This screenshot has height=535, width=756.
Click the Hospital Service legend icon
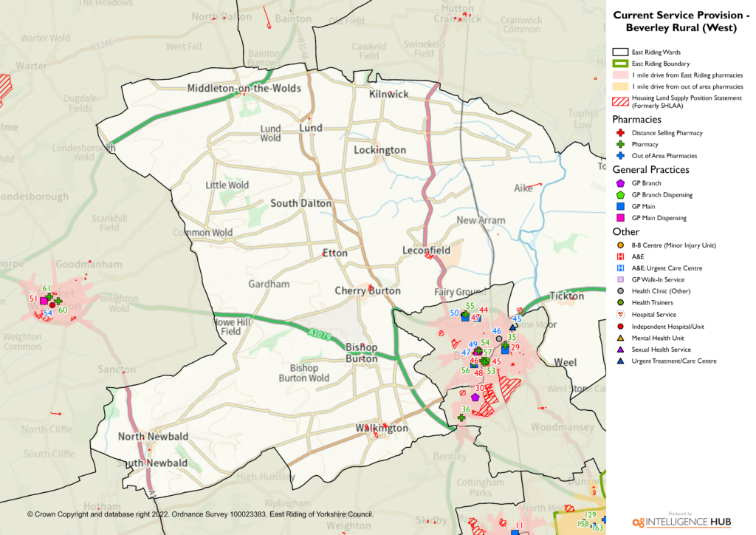click(x=620, y=314)
